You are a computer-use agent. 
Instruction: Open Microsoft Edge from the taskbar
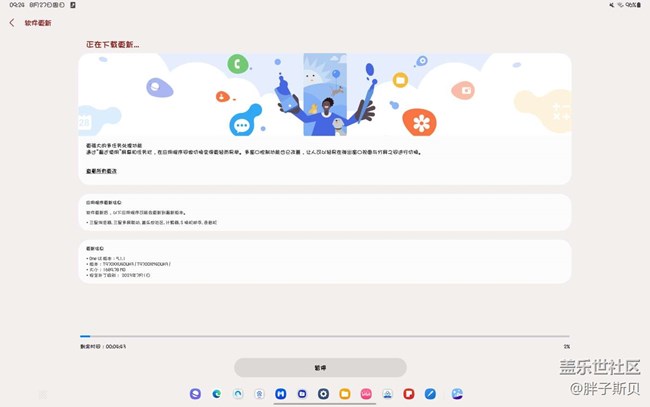(x=217, y=394)
